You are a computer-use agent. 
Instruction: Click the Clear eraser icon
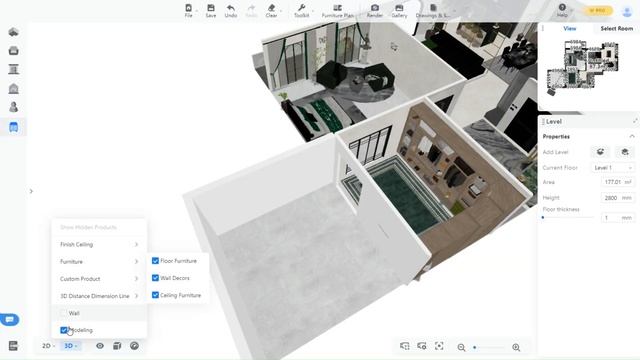(x=271, y=8)
